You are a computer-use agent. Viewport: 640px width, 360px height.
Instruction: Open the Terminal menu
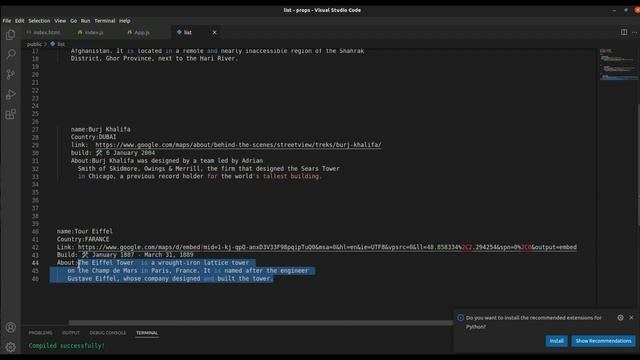point(105,21)
